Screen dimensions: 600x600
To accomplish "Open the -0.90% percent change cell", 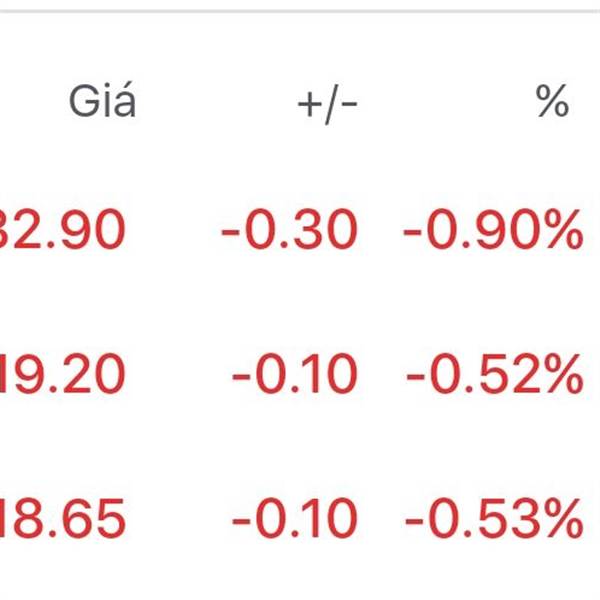I will point(493,229).
